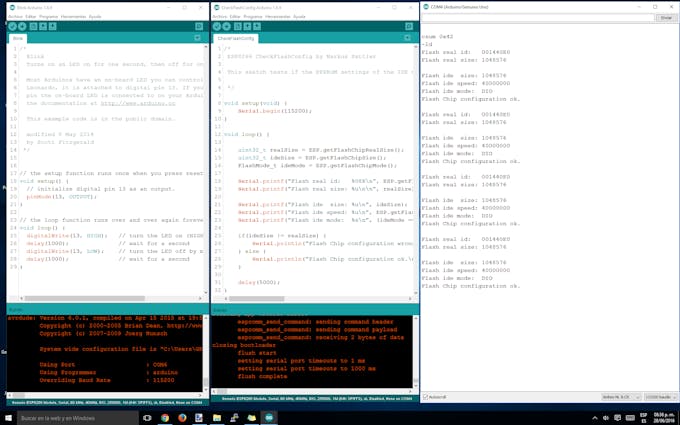Click Save sketch icon in CheckFlashConfig window
Screen dimensions: 680x425
pos(257,26)
